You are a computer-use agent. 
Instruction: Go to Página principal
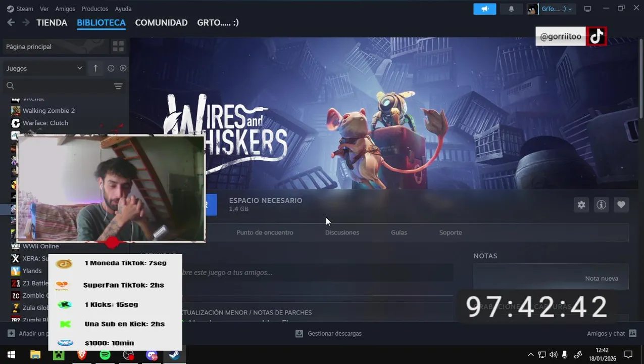pos(29,47)
